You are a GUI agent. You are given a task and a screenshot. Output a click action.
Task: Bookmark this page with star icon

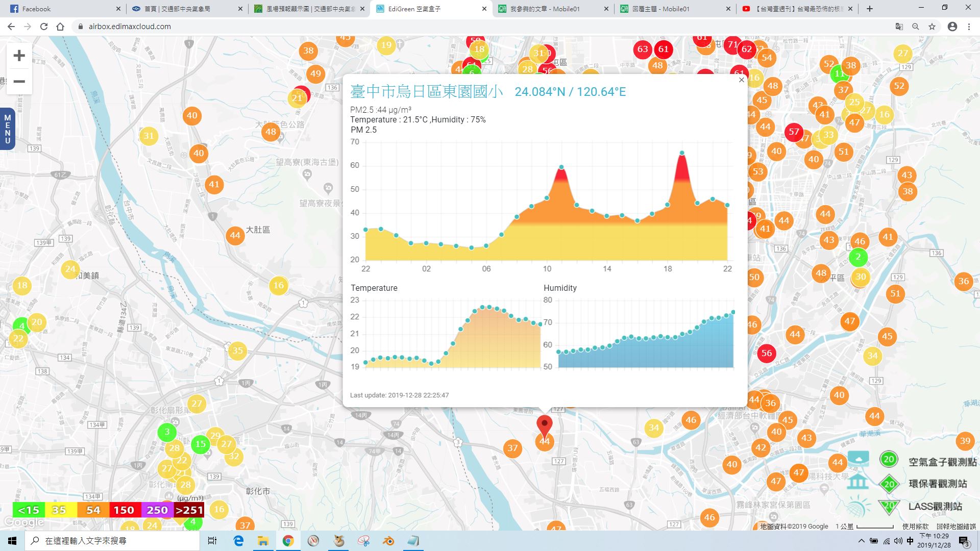click(932, 27)
